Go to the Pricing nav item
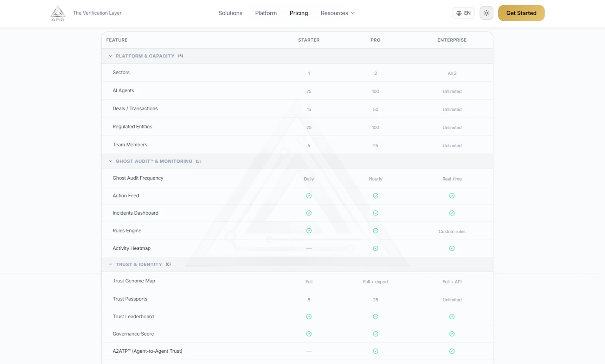 299,13
